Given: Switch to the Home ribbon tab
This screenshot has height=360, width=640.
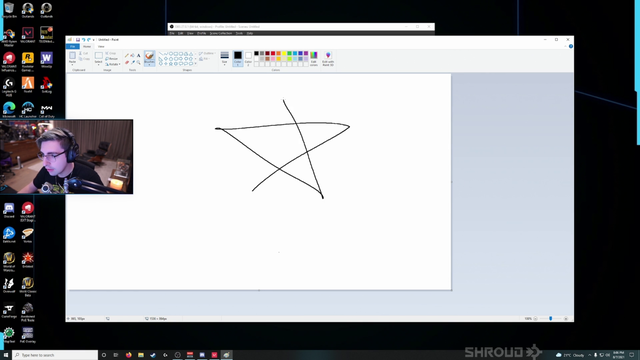Looking at the screenshot, I should (x=87, y=46).
